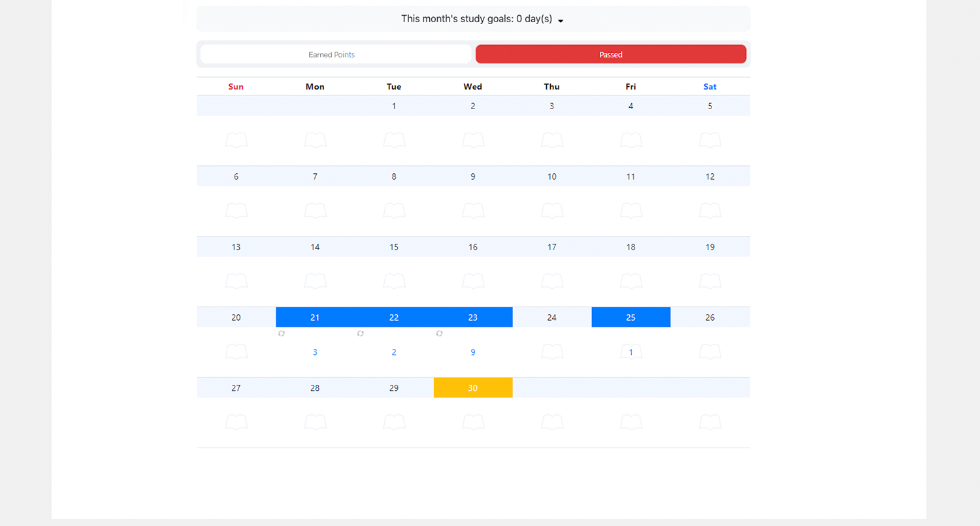The image size is (980, 526).
Task: Select the red Passed tab
Action: tap(611, 54)
